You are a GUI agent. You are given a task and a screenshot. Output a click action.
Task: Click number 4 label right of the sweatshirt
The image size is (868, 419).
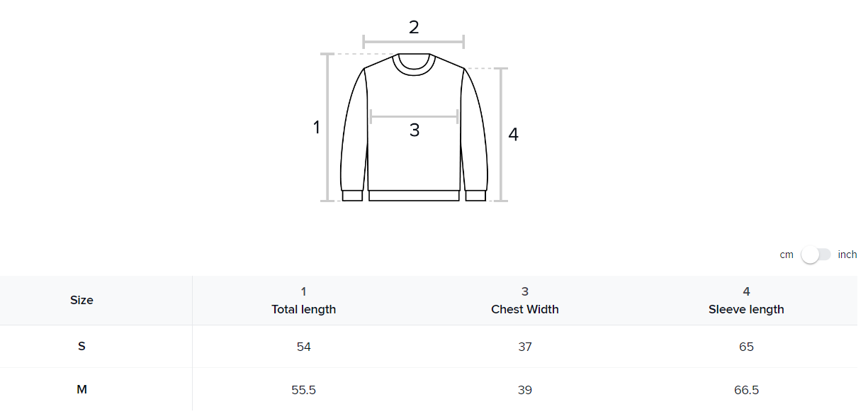coord(513,135)
